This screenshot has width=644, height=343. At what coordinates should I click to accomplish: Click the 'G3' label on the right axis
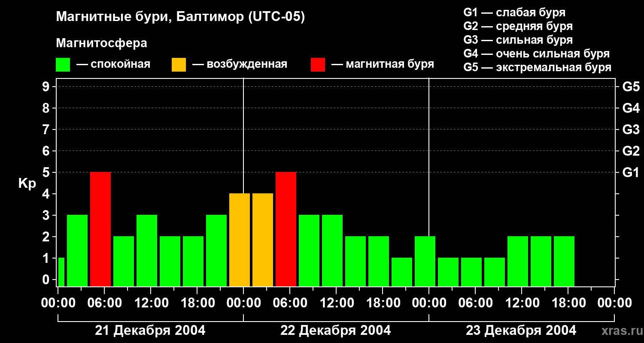631,129
